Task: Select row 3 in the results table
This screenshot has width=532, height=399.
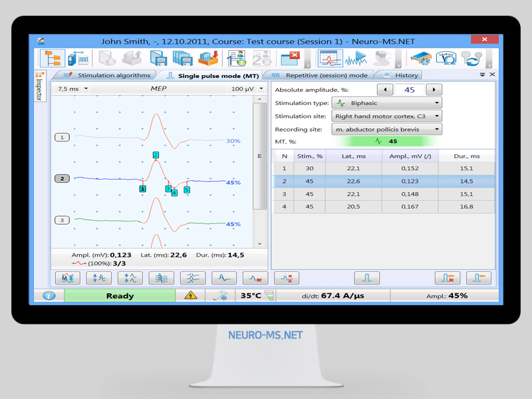Action: pyautogui.click(x=384, y=194)
